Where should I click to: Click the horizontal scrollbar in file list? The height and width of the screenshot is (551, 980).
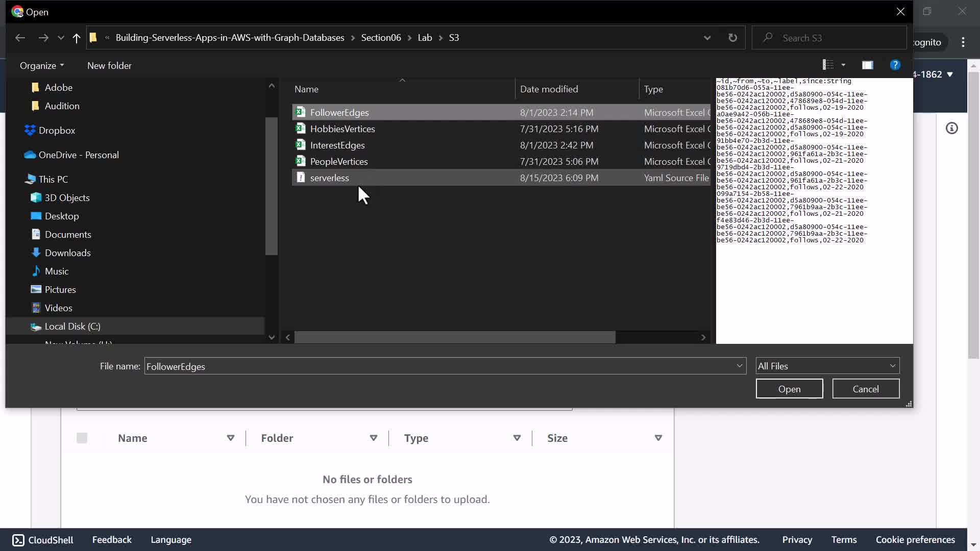454,337
